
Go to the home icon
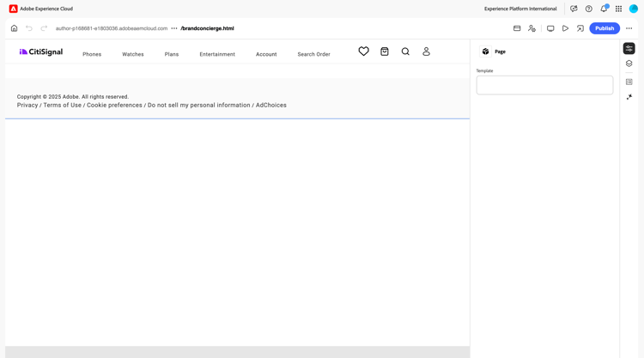tap(14, 28)
